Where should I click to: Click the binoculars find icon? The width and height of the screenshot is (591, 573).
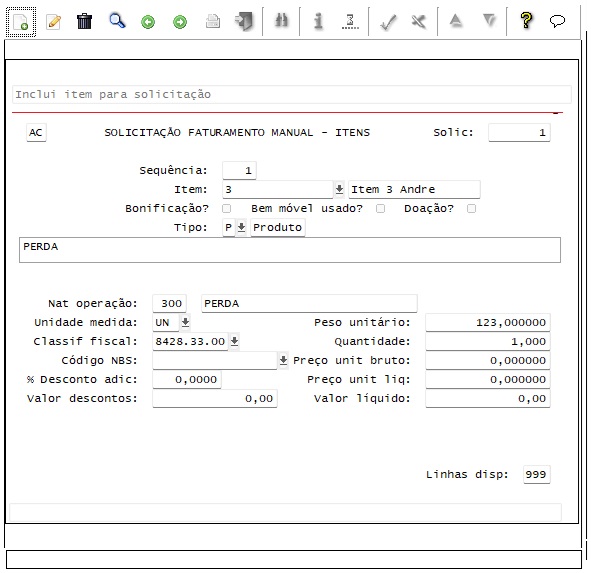pyautogui.click(x=281, y=21)
